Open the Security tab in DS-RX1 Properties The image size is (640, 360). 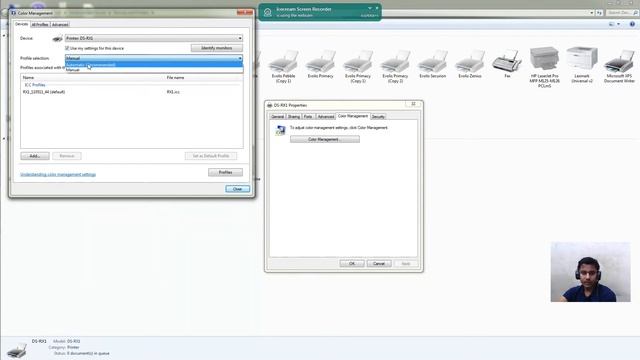(378, 117)
